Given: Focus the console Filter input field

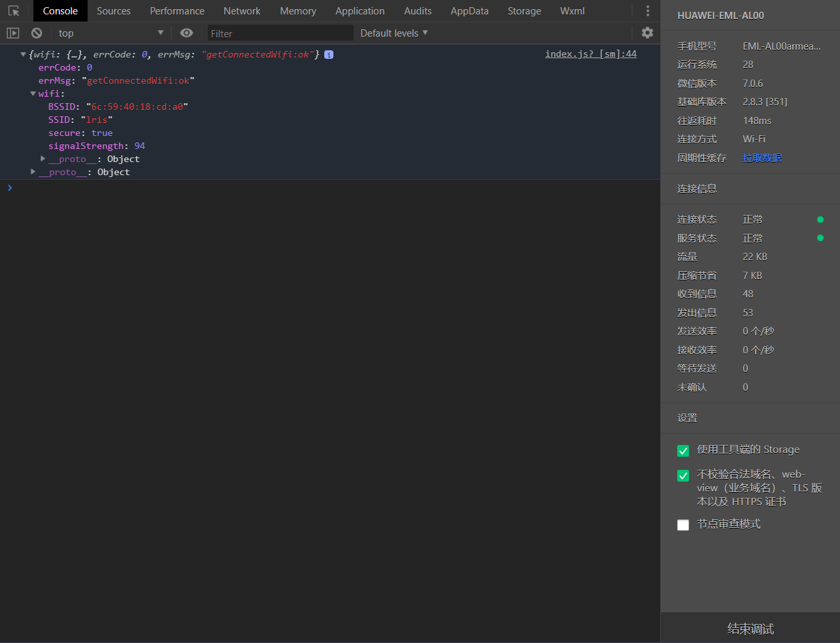Looking at the screenshot, I should point(280,33).
